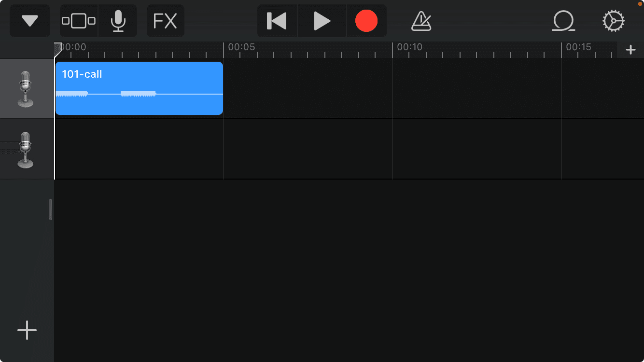Select the first microphone track header
644x362 pixels.
(x=27, y=89)
